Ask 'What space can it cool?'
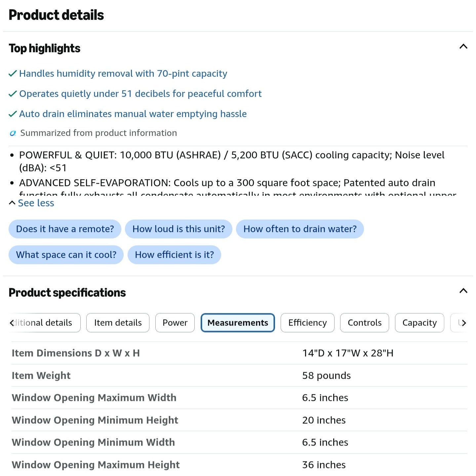 tap(66, 255)
